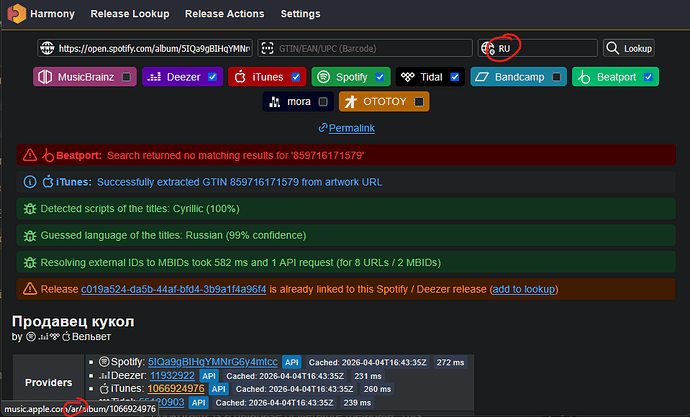Click the Harmony logo icon
This screenshot has width=690, height=417.
[x=16, y=13]
